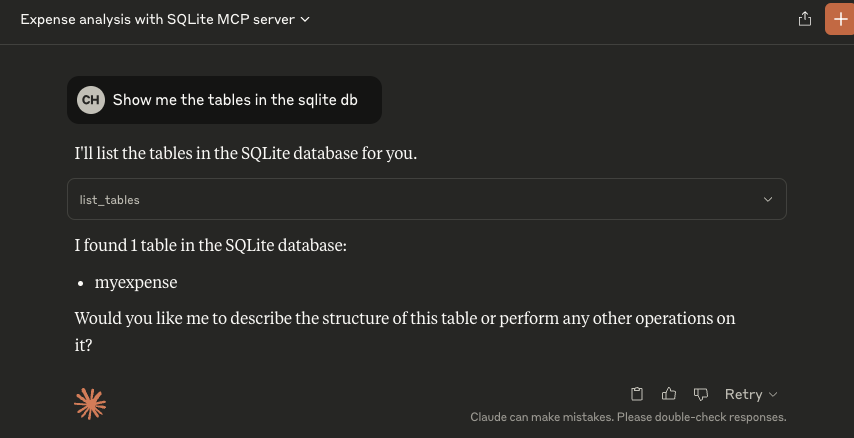Open the chevron menu next to Retry
854x438 pixels.
pos(773,395)
